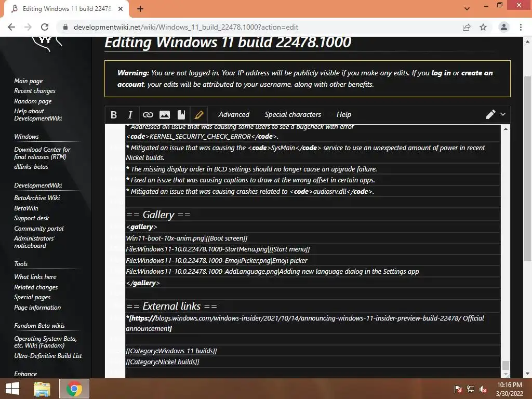Open Special pages link
This screenshot has height=399, width=532.
(32, 297)
